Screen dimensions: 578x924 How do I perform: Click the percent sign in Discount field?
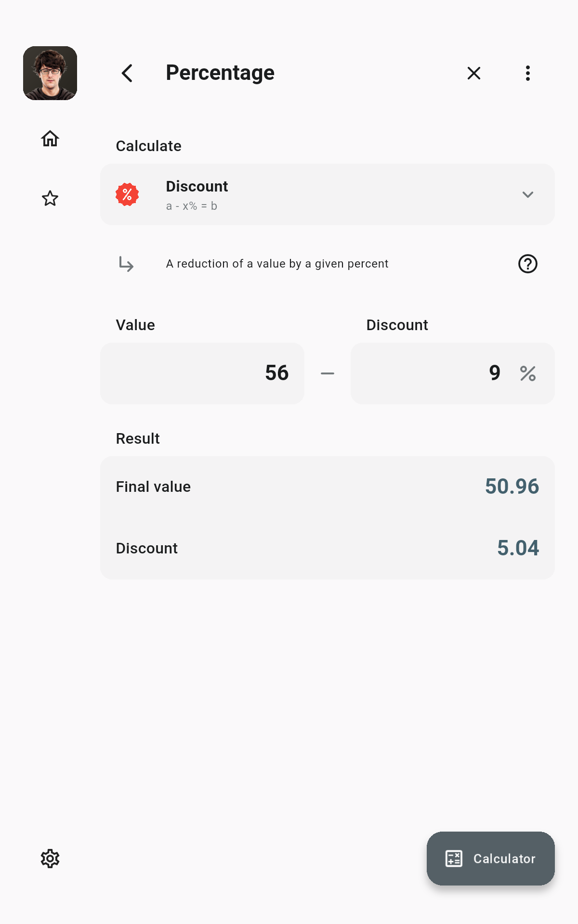pyautogui.click(x=528, y=373)
